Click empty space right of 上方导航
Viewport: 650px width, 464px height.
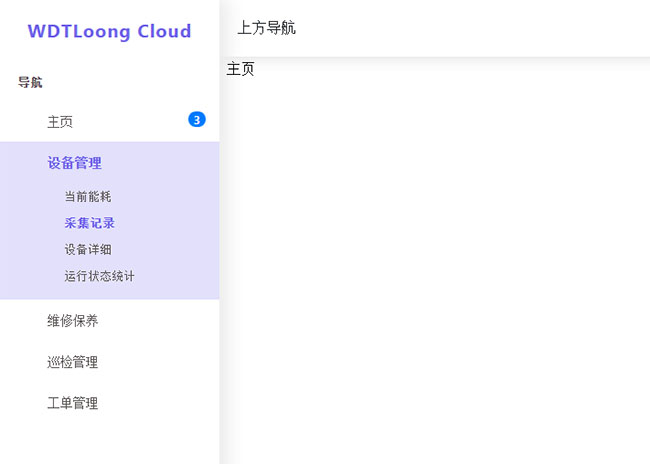click(480, 28)
